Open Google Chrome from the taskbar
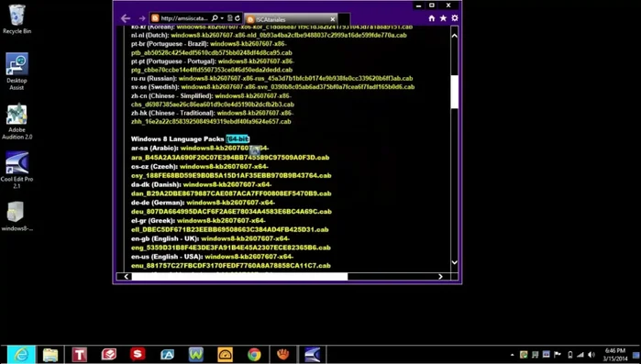Screen dimensions: 641x364 (x=254, y=354)
